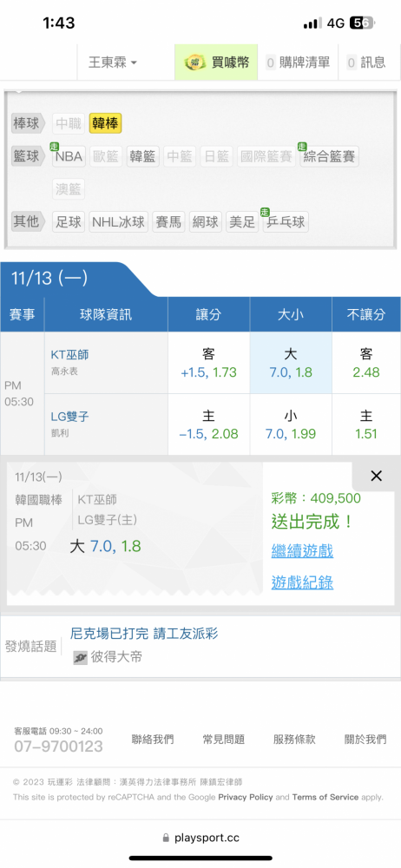Select the NBA league filter

(69, 156)
